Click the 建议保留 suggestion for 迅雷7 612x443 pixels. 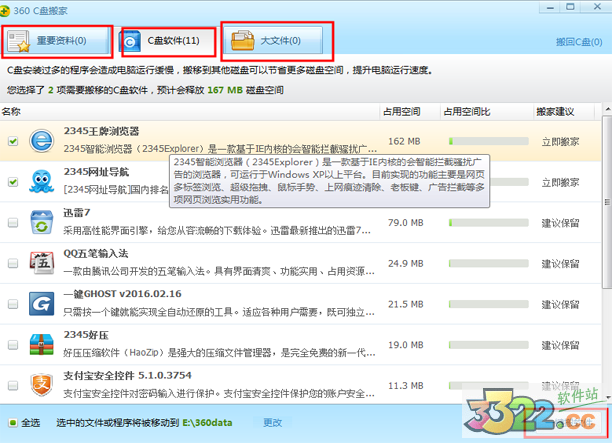coord(560,223)
